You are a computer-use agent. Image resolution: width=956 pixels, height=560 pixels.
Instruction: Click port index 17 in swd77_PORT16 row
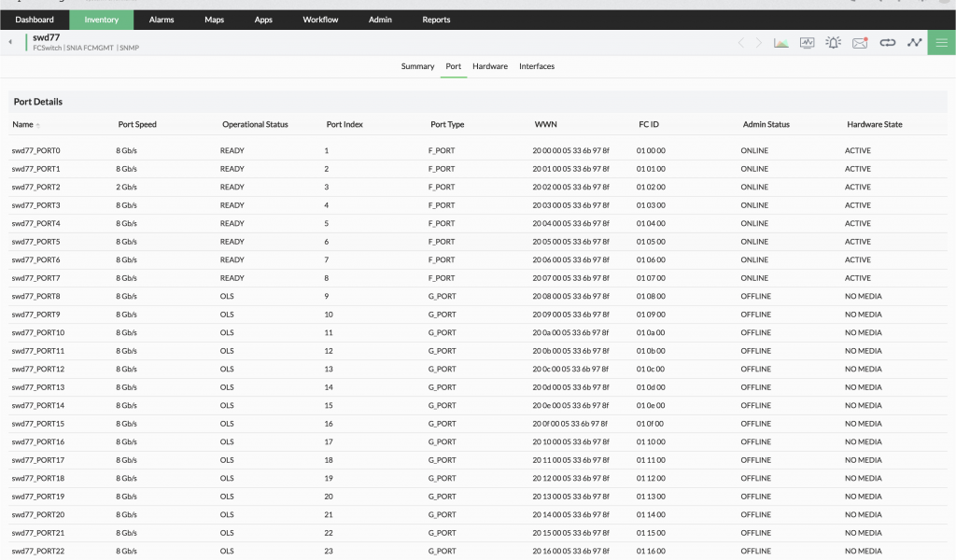(329, 442)
